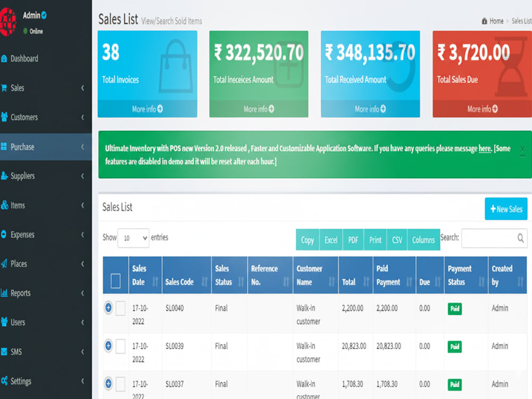Click arrow icon on Total Sales Due card

[x=495, y=109]
